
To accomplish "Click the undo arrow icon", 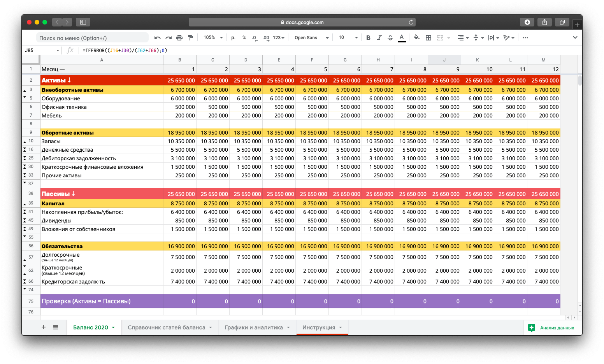I will click(x=157, y=38).
